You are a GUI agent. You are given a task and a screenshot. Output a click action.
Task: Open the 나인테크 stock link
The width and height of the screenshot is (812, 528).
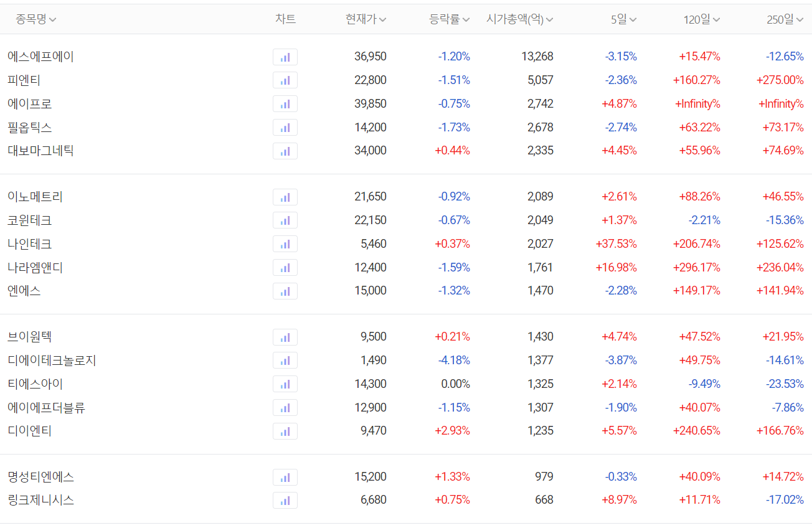(x=30, y=244)
